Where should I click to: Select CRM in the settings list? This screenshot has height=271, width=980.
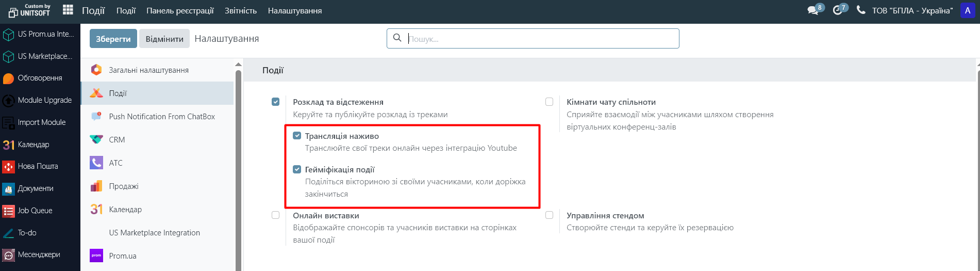coord(117,140)
